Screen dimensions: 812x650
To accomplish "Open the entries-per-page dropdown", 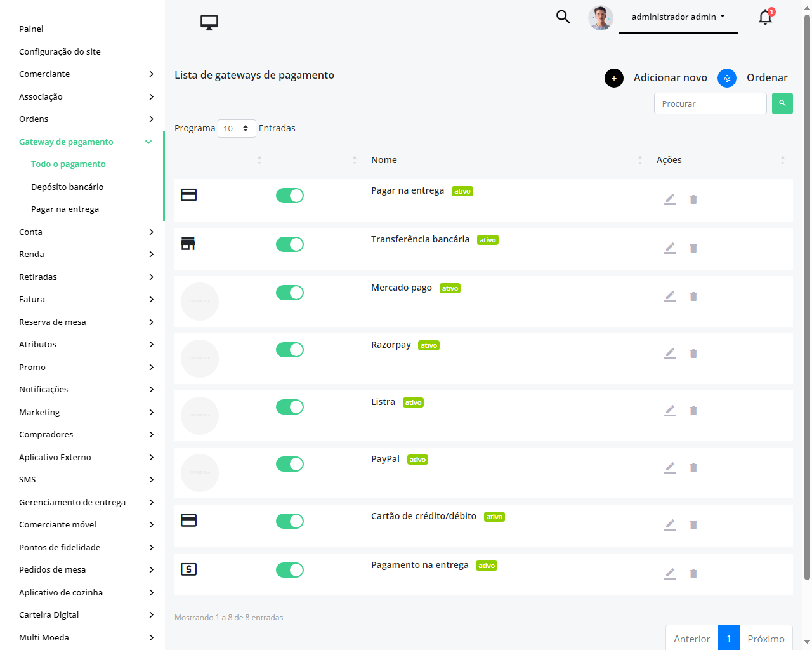I will (237, 128).
